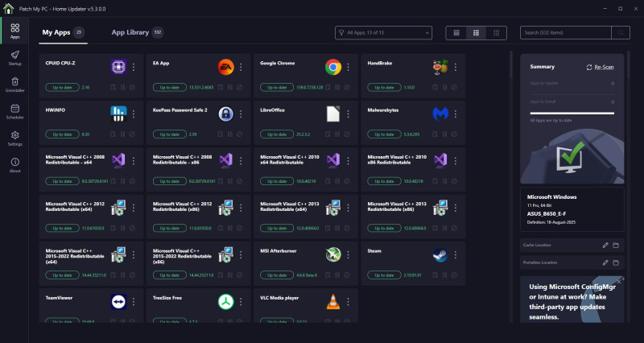Image resolution: width=644 pixels, height=343 pixels.
Task: Click the Google Chrome logo icon
Action: [x=333, y=67]
